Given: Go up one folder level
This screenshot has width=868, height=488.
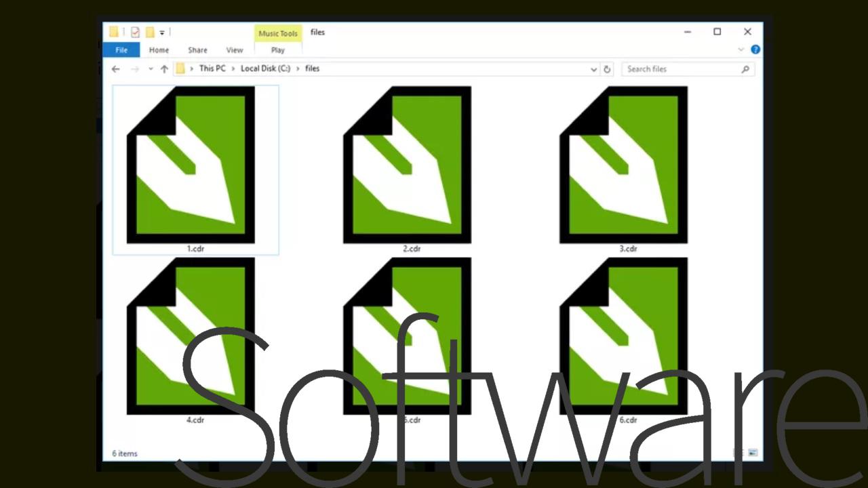Looking at the screenshot, I should [164, 69].
